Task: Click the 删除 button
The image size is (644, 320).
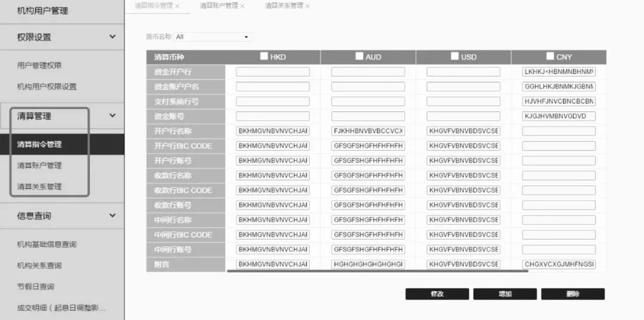Action: [572, 294]
